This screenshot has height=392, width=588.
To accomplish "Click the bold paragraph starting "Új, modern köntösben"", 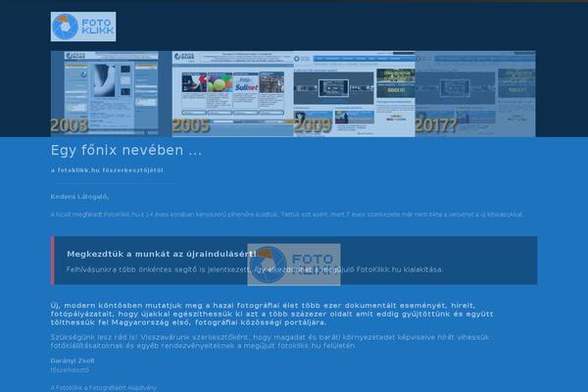I will click(272, 314).
